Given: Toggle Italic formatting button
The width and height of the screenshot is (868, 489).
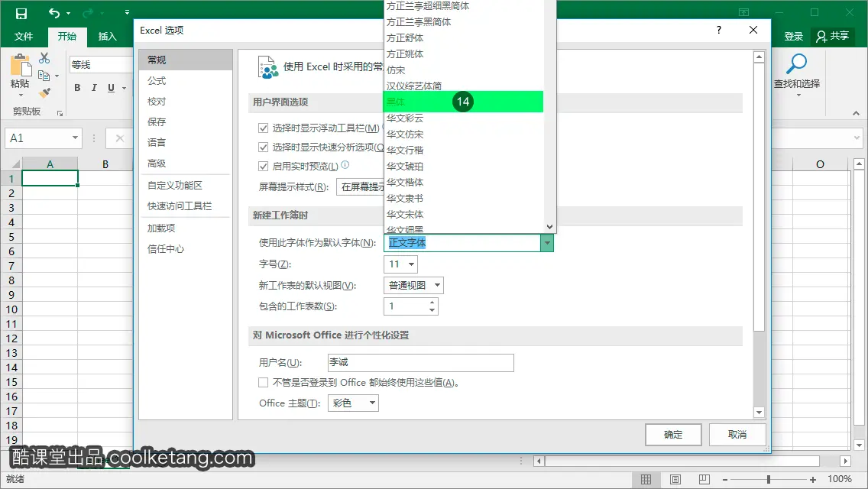Looking at the screenshot, I should click(94, 88).
